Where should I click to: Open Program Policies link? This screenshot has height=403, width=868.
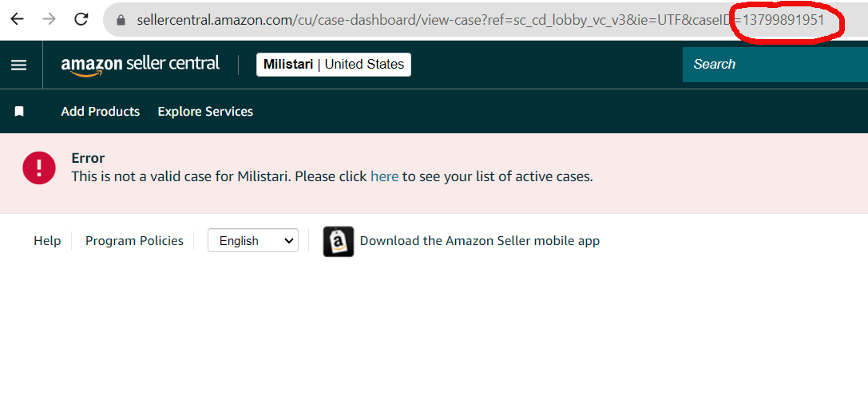(134, 241)
